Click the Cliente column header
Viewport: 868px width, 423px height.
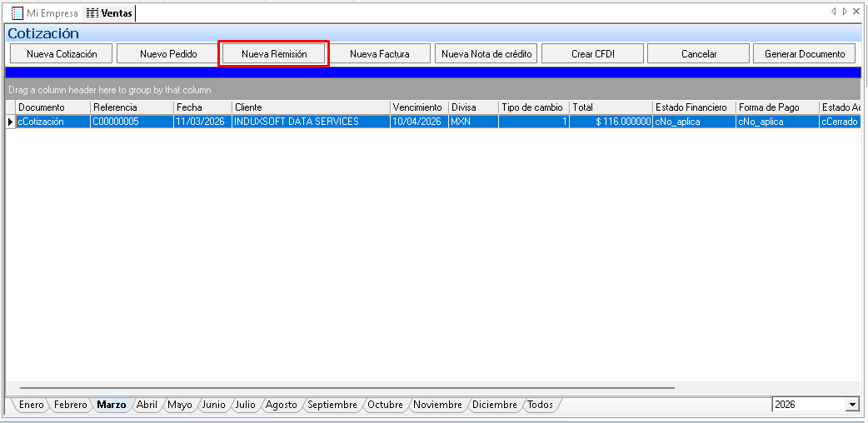[x=310, y=107]
